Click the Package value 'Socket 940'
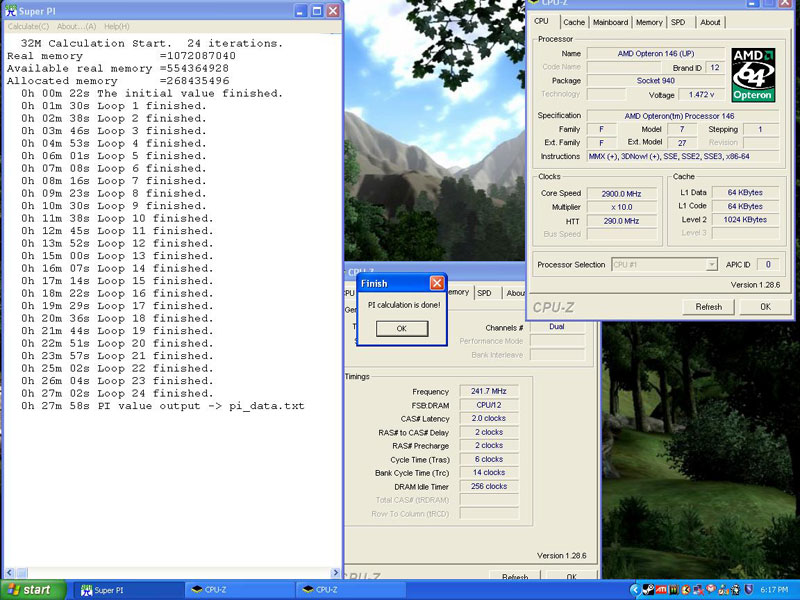This screenshot has width=800, height=600. coord(656,81)
